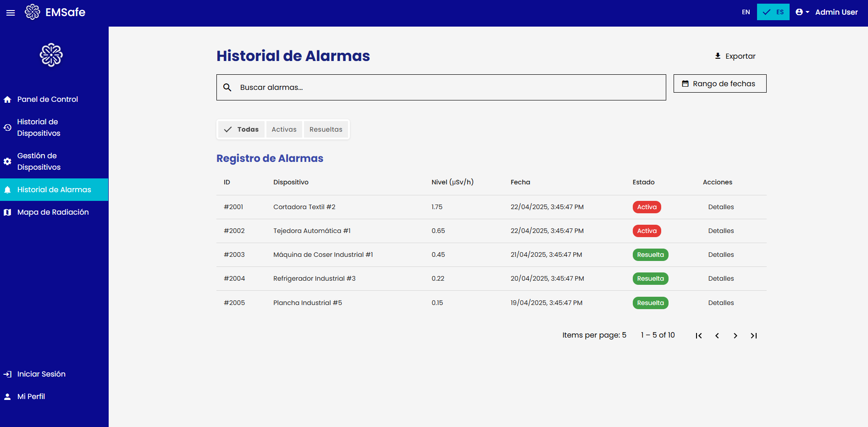Click the history clock icon for Dispositivos
Viewport: 868px width, 427px height.
tap(7, 128)
